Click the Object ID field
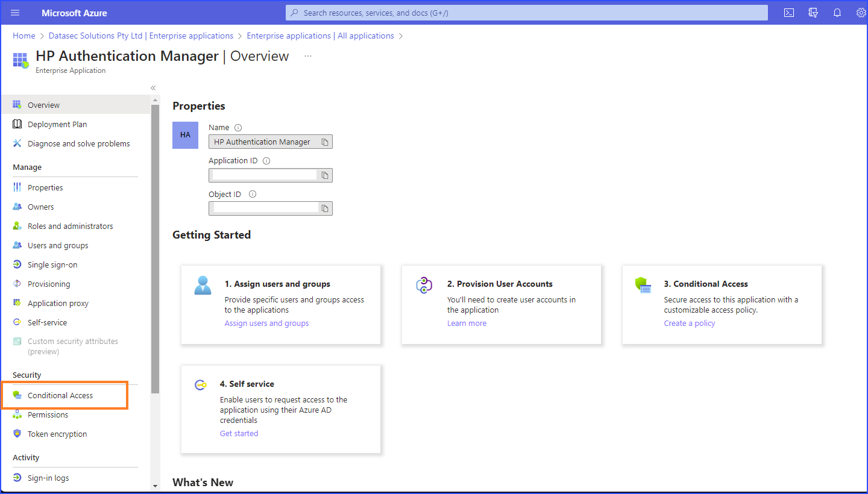 pos(271,208)
